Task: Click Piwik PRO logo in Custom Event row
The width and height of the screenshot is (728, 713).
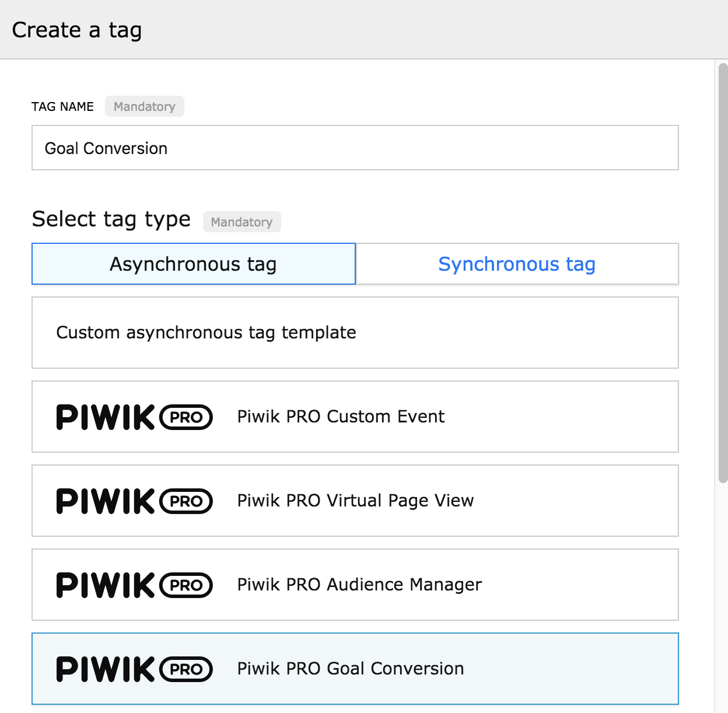Action: 135,417
